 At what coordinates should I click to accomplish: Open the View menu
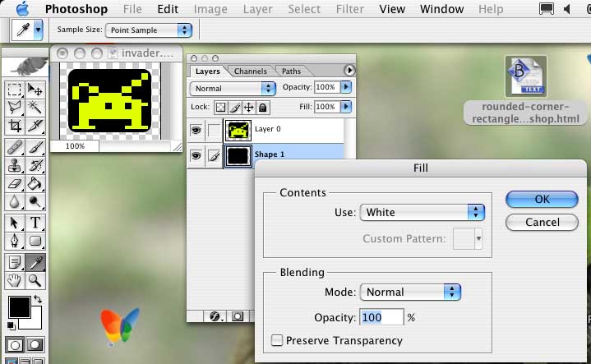[392, 9]
